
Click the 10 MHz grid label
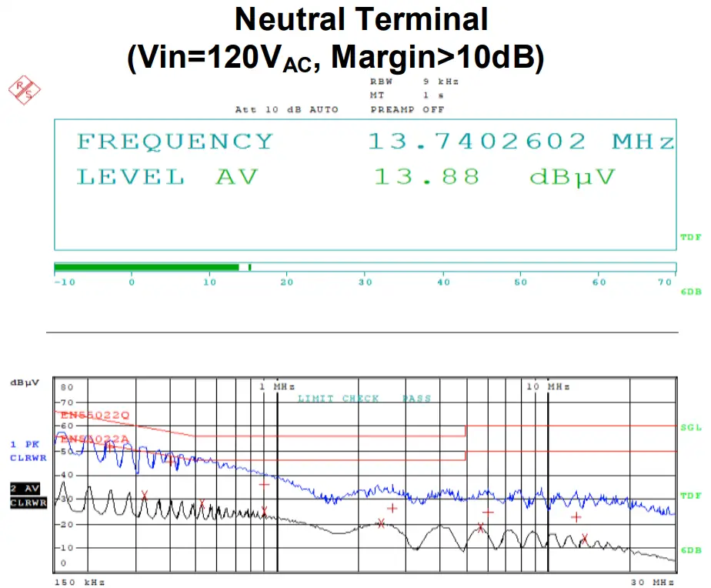[548, 386]
